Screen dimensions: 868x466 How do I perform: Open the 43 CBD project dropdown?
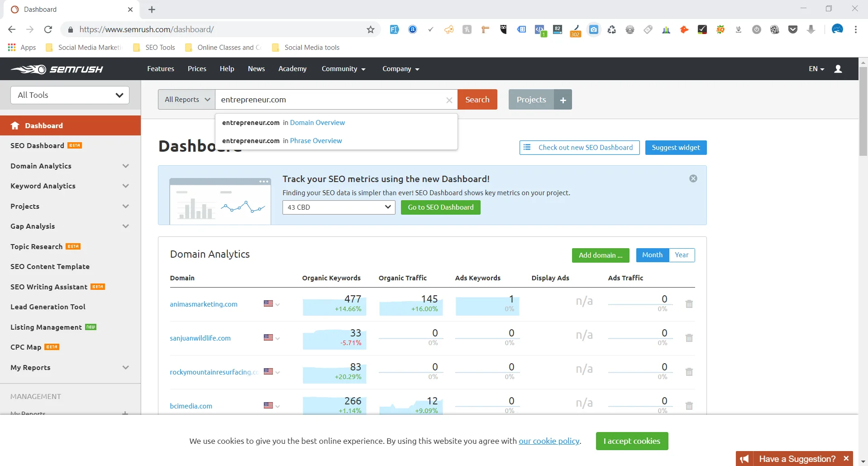tap(339, 207)
